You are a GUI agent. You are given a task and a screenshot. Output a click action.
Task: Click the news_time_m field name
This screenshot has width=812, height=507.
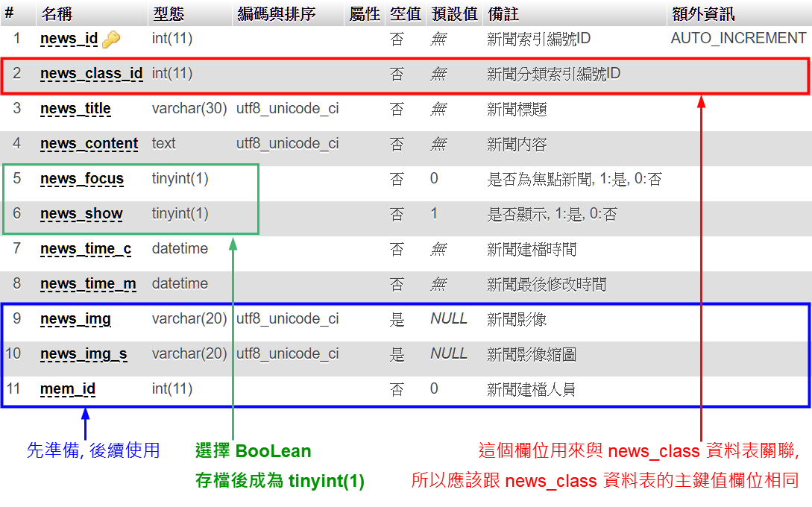[x=88, y=284]
